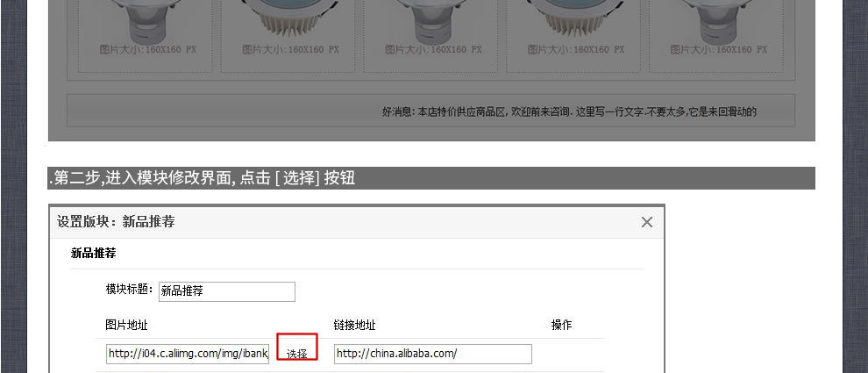Click 图片大小 caption under fifth thumbnail
The width and height of the screenshot is (868, 373).
719,50
